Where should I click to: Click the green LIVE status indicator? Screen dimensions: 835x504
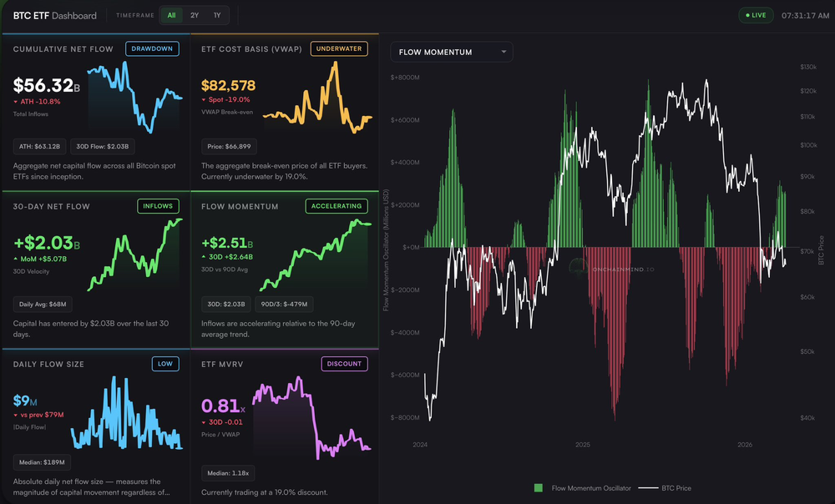click(755, 14)
